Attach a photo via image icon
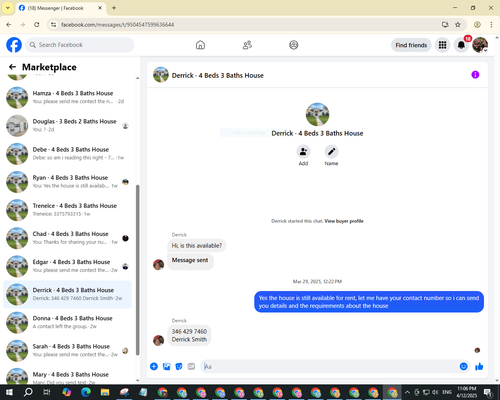This screenshot has height=400, width=500. click(166, 366)
